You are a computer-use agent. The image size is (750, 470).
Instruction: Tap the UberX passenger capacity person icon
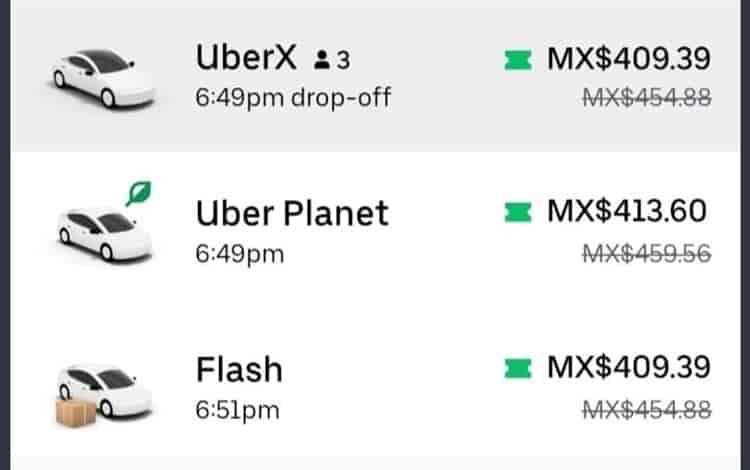pos(325,61)
